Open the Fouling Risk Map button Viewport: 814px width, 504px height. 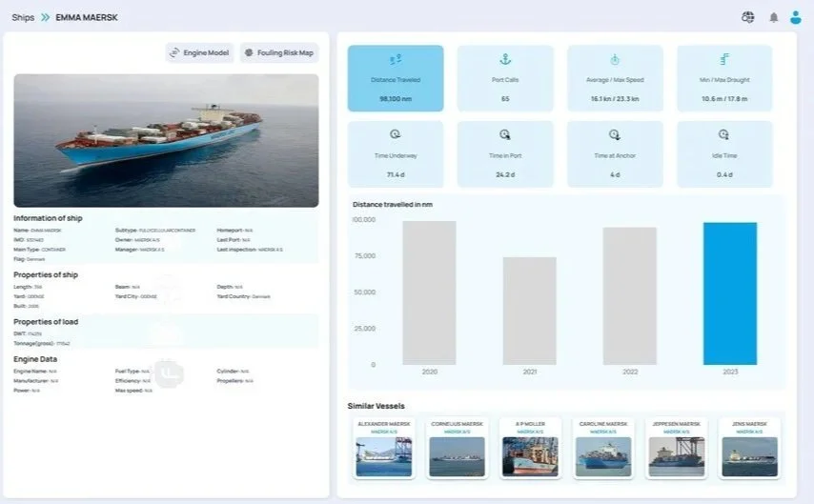(279, 52)
